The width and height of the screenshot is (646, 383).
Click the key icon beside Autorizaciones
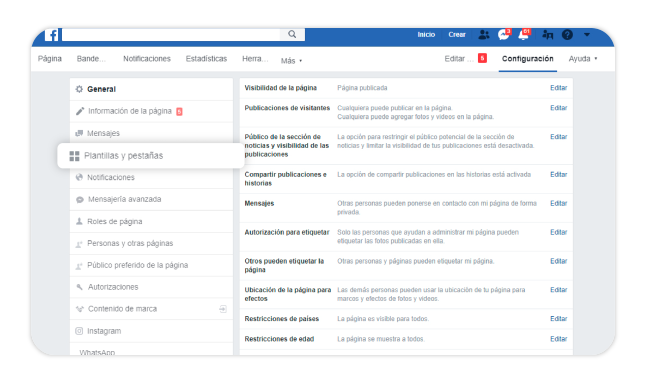coord(80,287)
